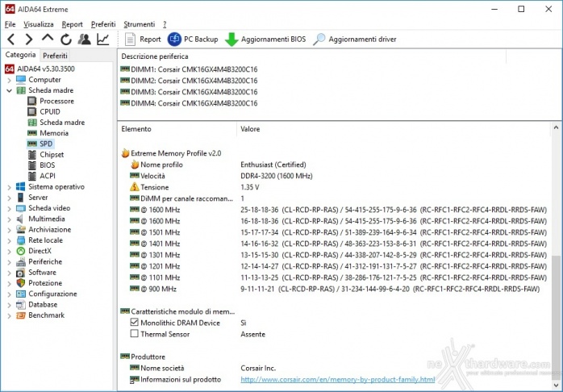
Task: Select Extreme Memory Profile v2.0 heading
Action: [171, 153]
